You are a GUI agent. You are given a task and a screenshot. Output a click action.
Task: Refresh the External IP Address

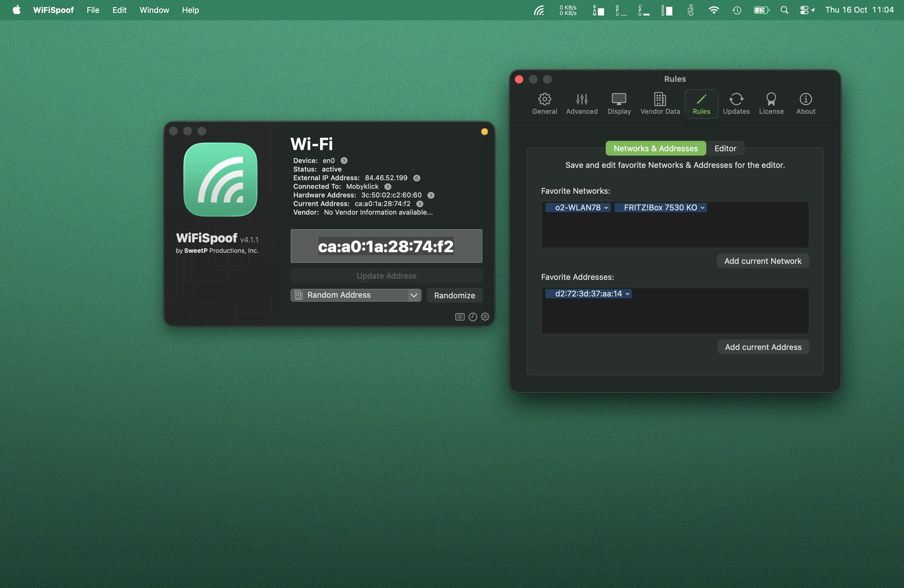417,178
